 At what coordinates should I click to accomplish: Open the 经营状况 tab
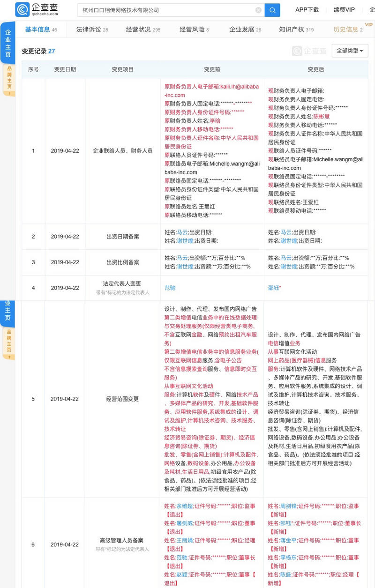click(143, 30)
